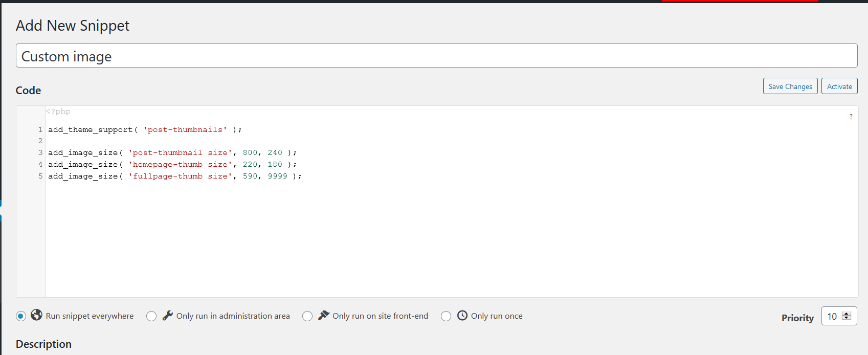
Task: Click the wrench icon for administration area
Action: tap(168, 315)
